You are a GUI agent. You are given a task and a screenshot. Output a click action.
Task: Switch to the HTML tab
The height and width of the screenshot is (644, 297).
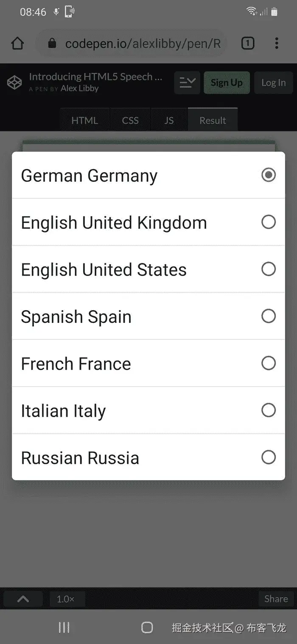pyautogui.click(x=84, y=121)
